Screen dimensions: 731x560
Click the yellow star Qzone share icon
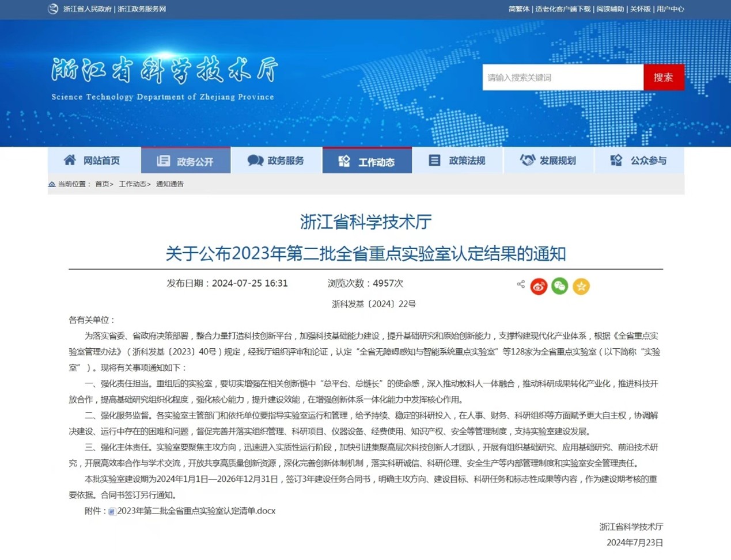pyautogui.click(x=581, y=286)
